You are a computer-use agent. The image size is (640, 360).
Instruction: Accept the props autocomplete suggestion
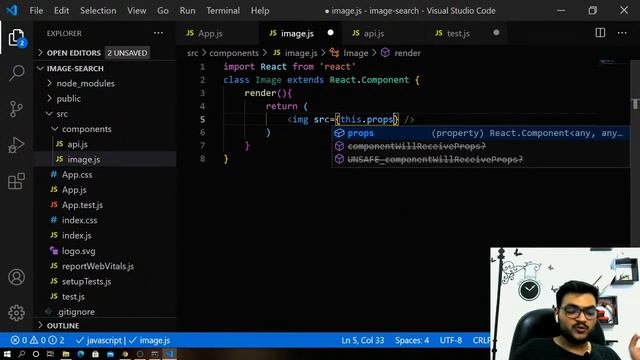[480, 133]
